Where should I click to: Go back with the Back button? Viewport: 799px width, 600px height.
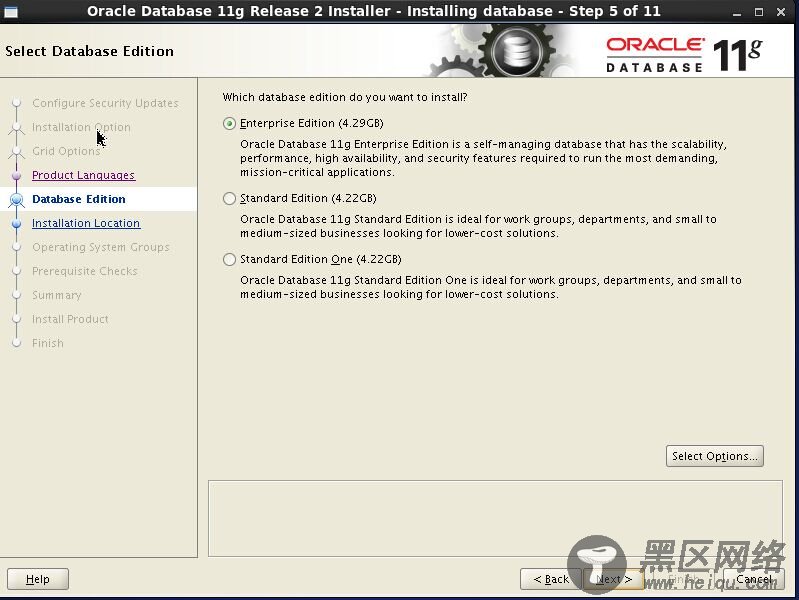[x=551, y=579]
